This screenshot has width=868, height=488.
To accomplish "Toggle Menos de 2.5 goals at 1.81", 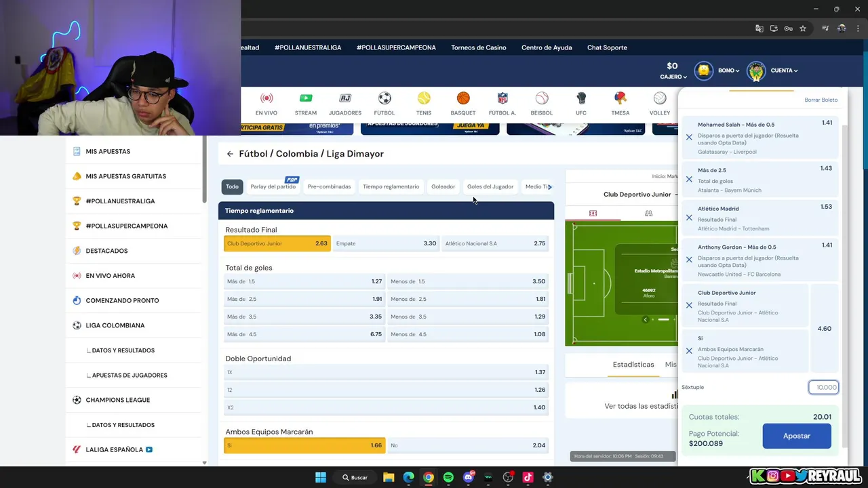I will (468, 299).
